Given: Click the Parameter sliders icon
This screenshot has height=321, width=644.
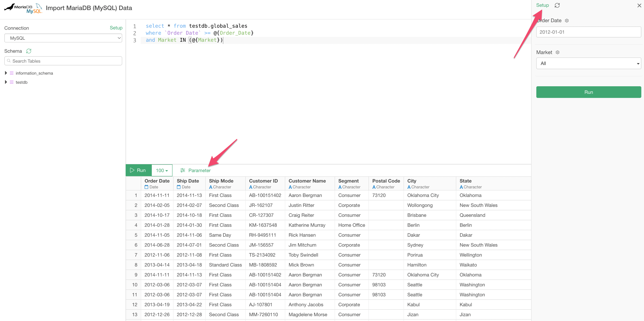Looking at the screenshot, I should pos(183,170).
